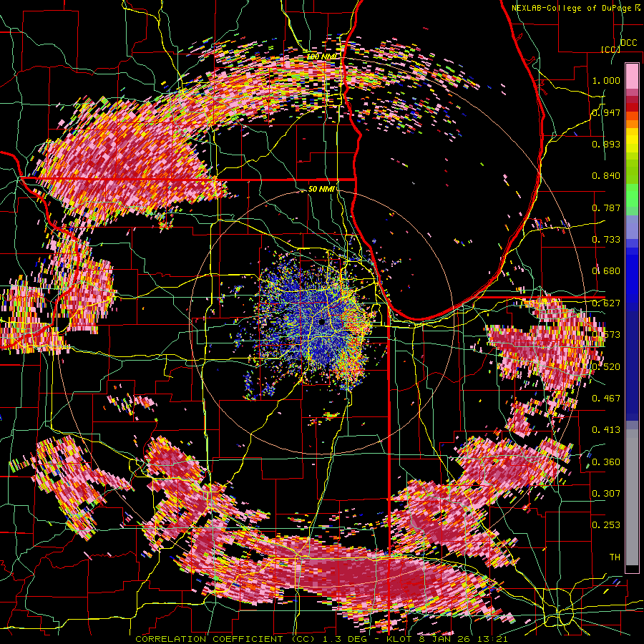This screenshot has width=644, height=644.
Task: Click the 0.413 scale value
Action: pyautogui.click(x=606, y=430)
